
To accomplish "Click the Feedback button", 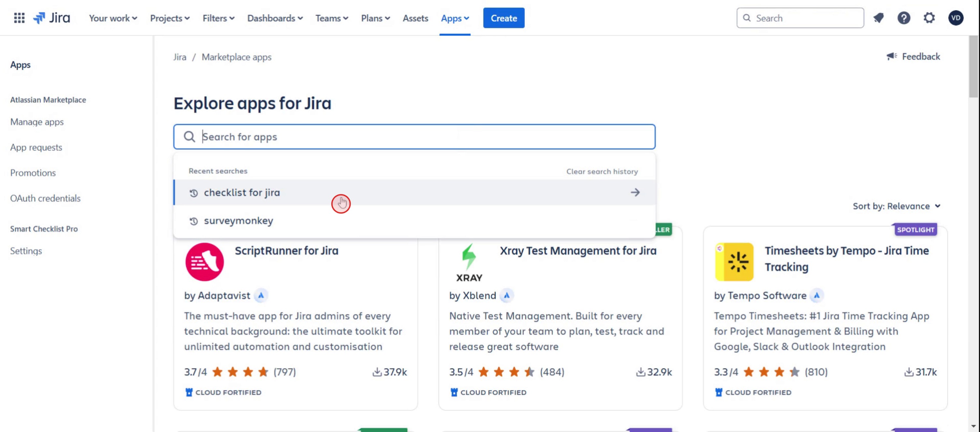I will pos(913,57).
